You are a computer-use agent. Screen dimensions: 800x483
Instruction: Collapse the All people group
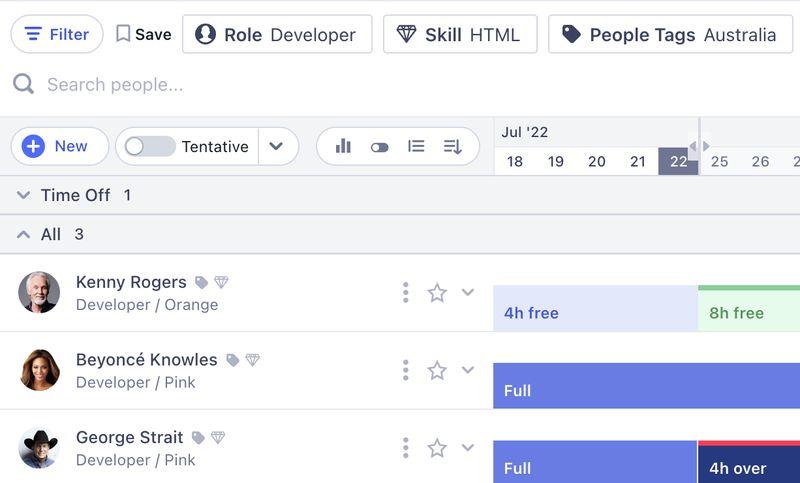tap(24, 235)
